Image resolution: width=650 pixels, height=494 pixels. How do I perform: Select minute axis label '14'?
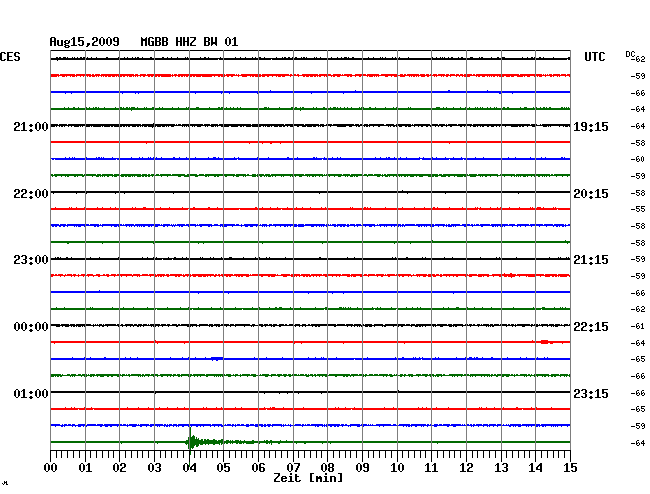click(x=535, y=467)
